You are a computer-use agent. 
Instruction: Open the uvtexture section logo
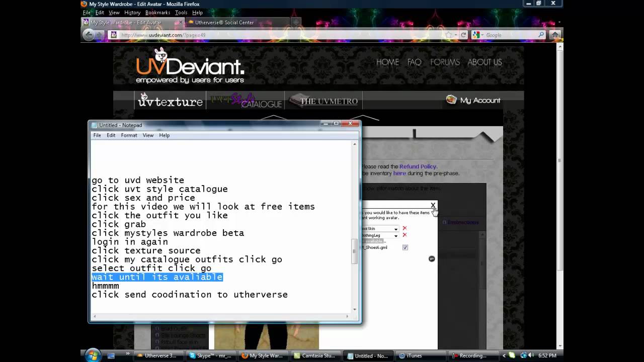170,100
